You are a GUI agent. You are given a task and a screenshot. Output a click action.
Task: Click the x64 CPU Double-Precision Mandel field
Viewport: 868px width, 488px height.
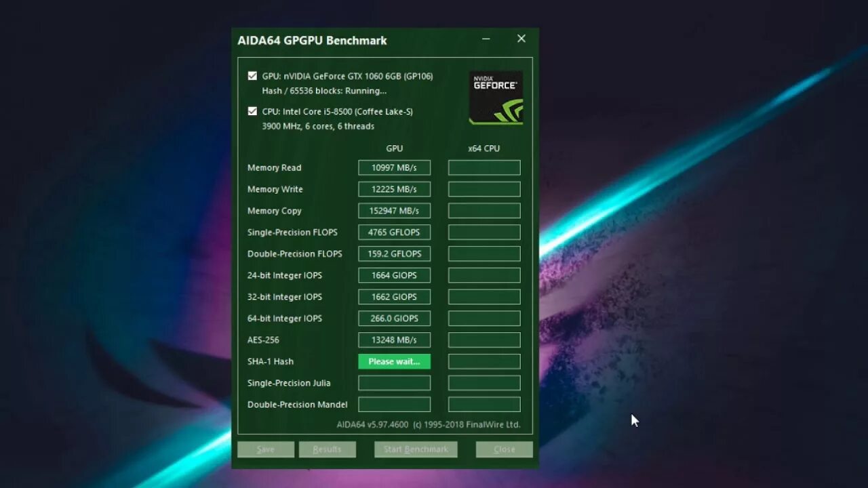pos(484,405)
